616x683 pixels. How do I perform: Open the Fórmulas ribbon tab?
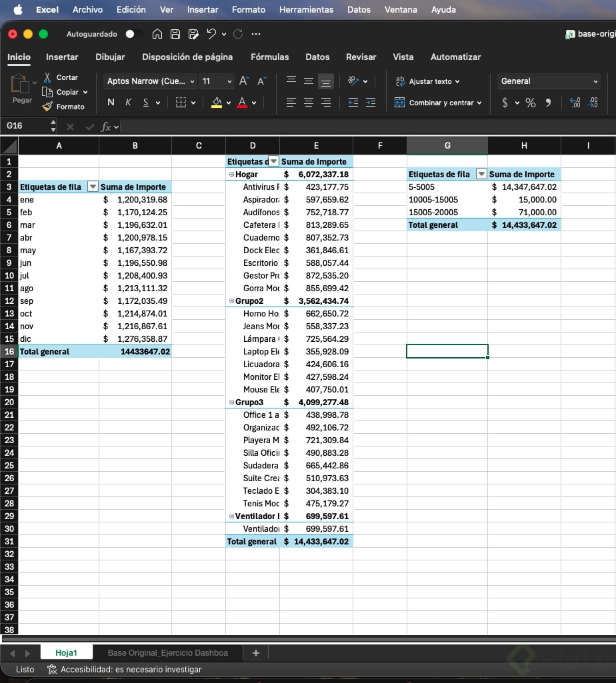pos(269,57)
